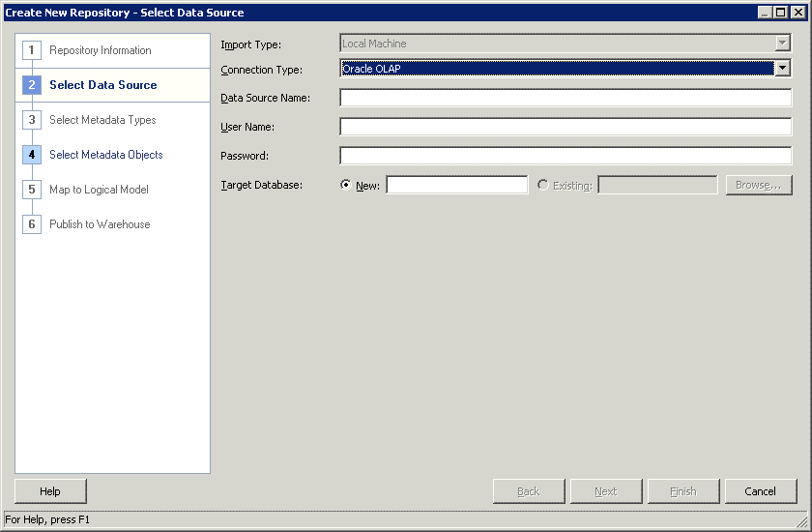Click the Password label
This screenshot has height=532, width=812.
[x=245, y=156]
